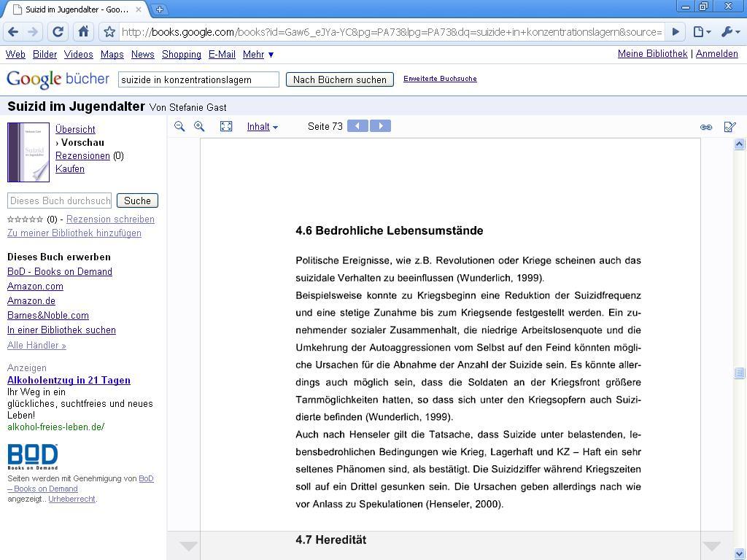The width and height of the screenshot is (747, 560).
Task: Go to the next book page
Action: click(x=380, y=125)
